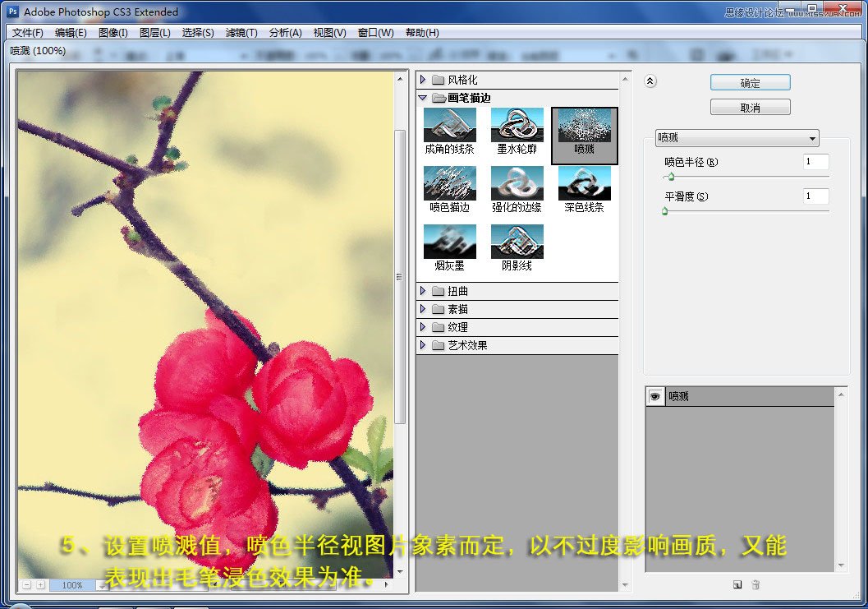Click the 风格化 folder icon
This screenshot has width=868, height=609.
click(x=439, y=80)
